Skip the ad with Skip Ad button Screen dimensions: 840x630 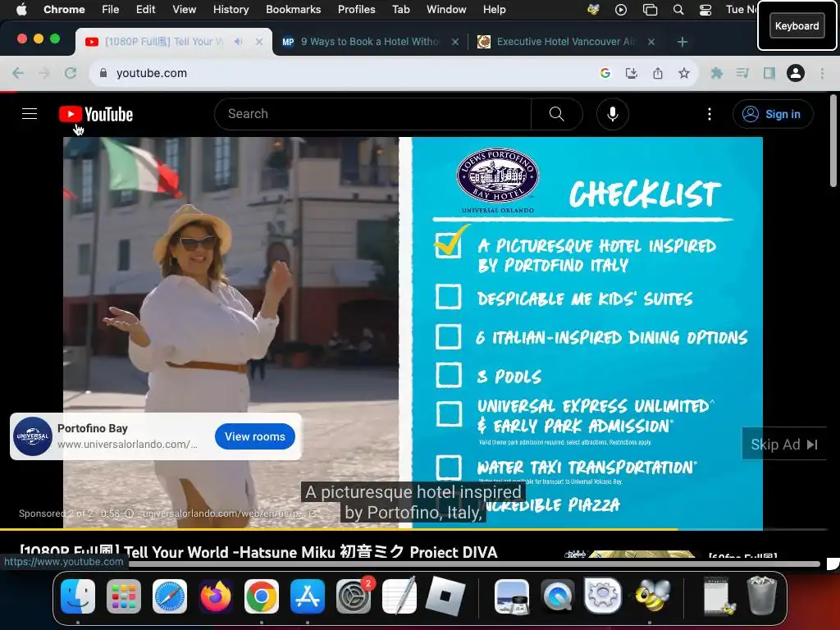[x=783, y=444]
